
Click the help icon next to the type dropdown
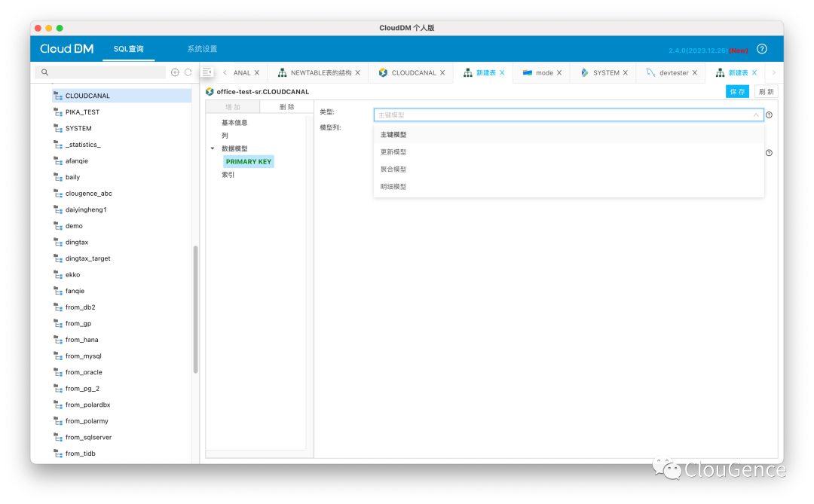(x=769, y=115)
